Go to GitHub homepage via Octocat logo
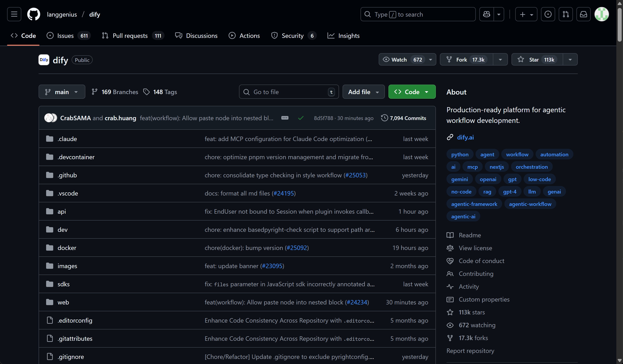Viewport: 623px width, 364px height. (34, 14)
